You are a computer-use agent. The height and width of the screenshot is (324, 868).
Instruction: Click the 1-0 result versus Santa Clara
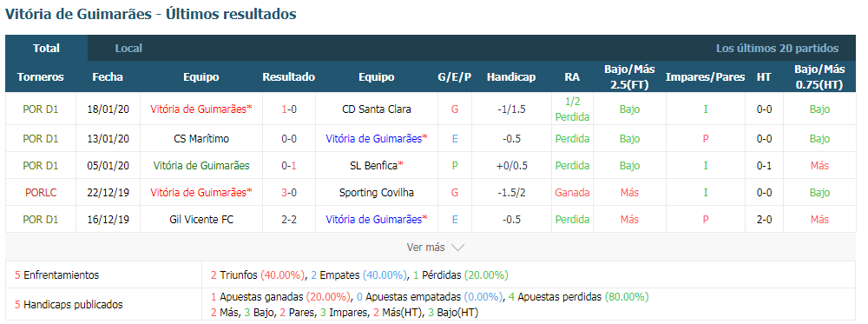coord(289,109)
